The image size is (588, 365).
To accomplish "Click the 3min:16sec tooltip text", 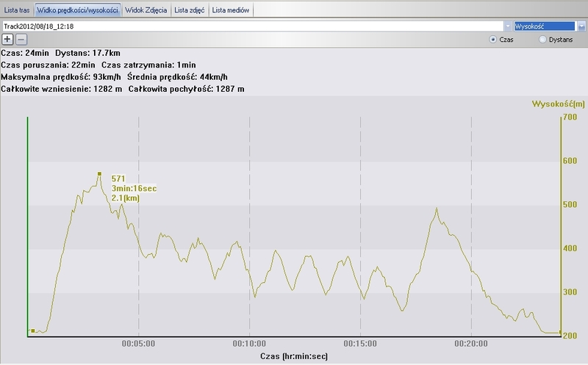I will click(x=134, y=189).
